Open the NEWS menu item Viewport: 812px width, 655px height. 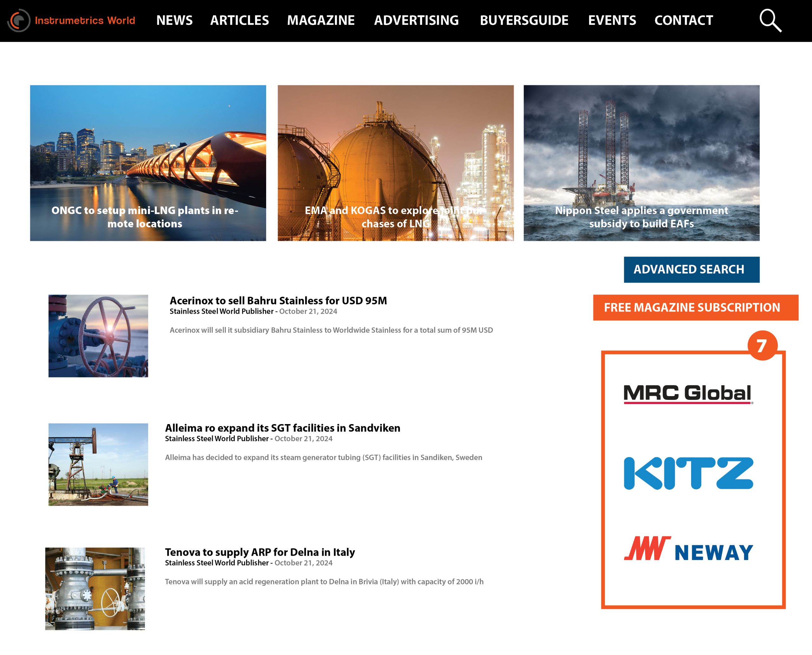pyautogui.click(x=174, y=20)
